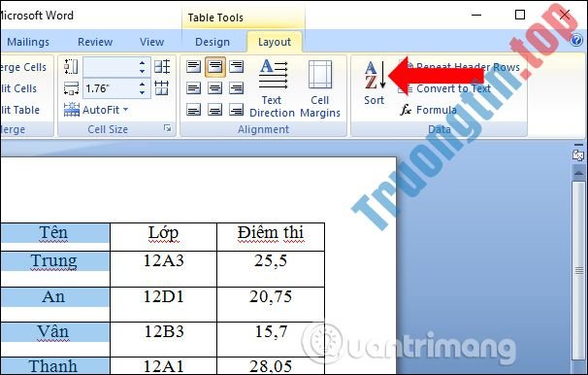The height and width of the screenshot is (375, 588).
Task: Switch to the Mailings tab
Action: tap(28, 42)
